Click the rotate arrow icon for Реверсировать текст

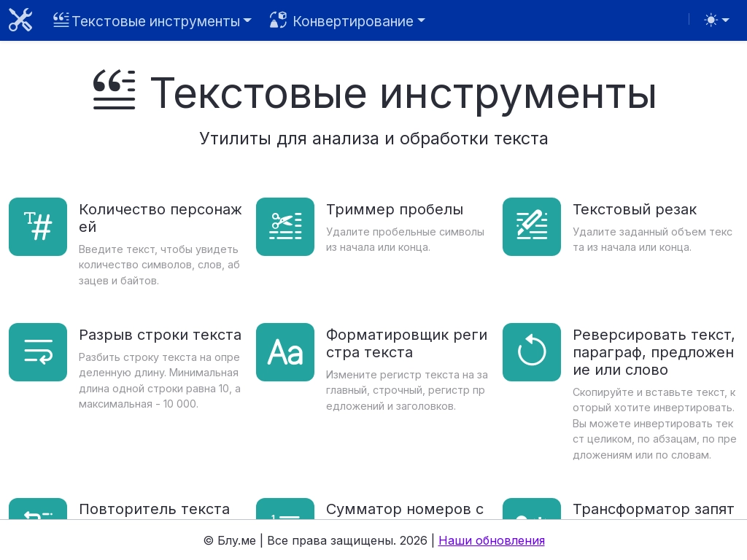[532, 352]
